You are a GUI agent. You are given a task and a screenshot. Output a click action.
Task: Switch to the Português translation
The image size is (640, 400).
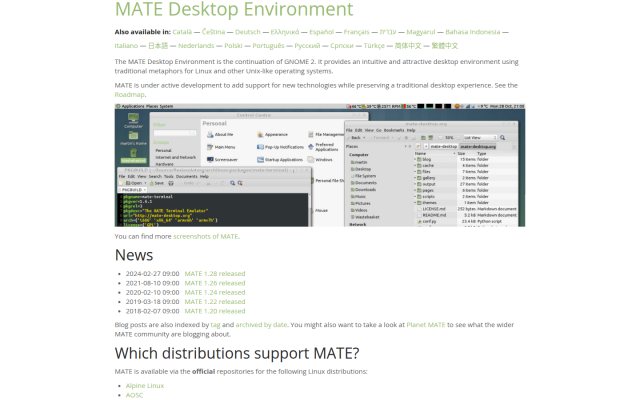(x=268, y=46)
